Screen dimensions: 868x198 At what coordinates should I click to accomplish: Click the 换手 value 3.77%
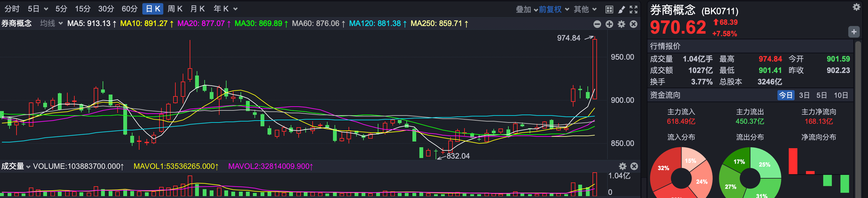tap(702, 82)
